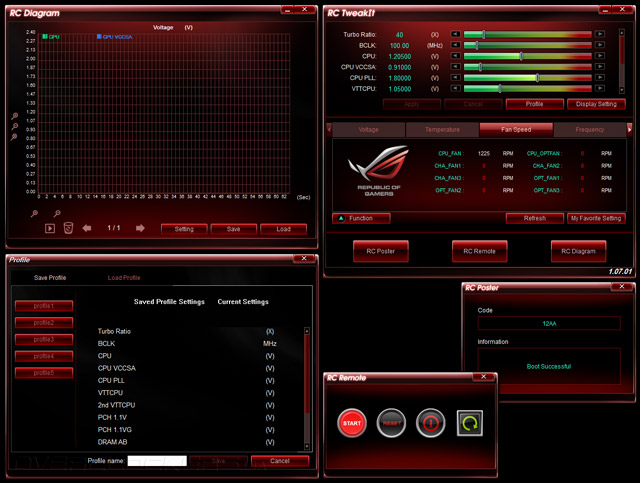Launch RC Diagram from RC TweakIt
The height and width of the screenshot is (483, 640).
(x=578, y=251)
